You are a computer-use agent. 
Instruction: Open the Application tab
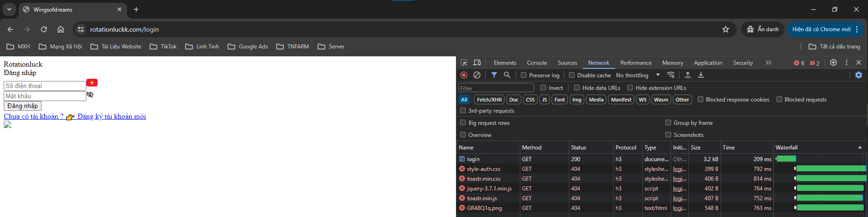(707, 63)
